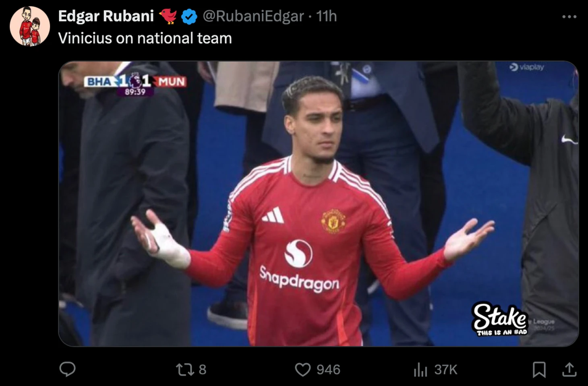Image resolution: width=588 pixels, height=386 pixels.
Task: Click the red bird emoji beside name
Action: (168, 17)
